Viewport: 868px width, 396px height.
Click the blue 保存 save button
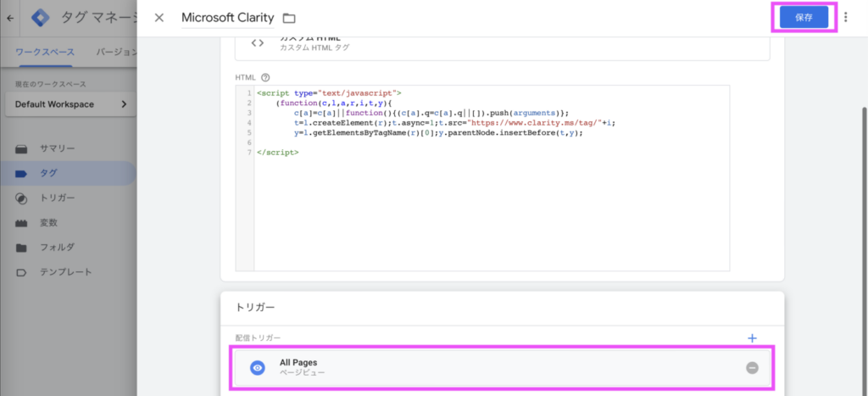click(x=804, y=18)
